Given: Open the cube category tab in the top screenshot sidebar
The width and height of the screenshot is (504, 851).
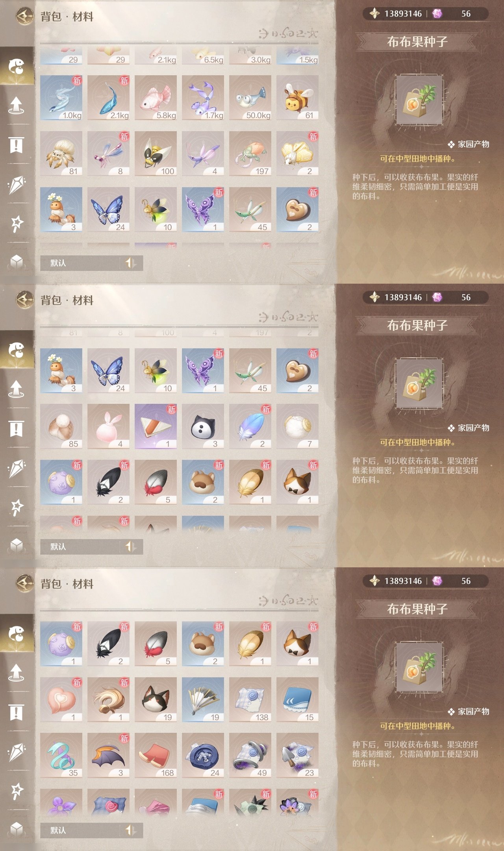Looking at the screenshot, I should tap(17, 261).
